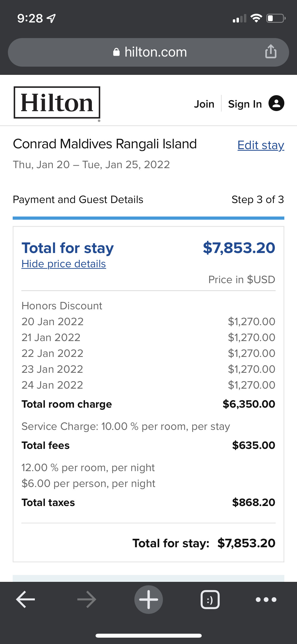
Task: Open a new tab with plus button
Action: pos(149,599)
